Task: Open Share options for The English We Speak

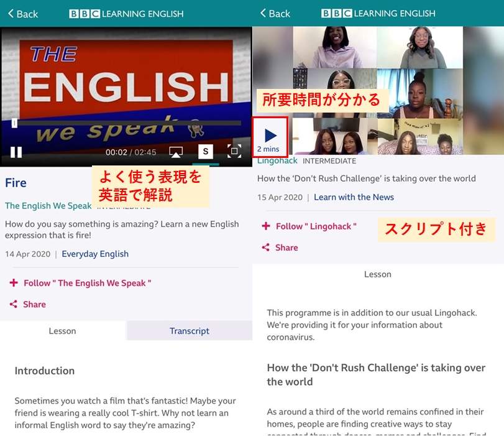Action: coord(31,304)
